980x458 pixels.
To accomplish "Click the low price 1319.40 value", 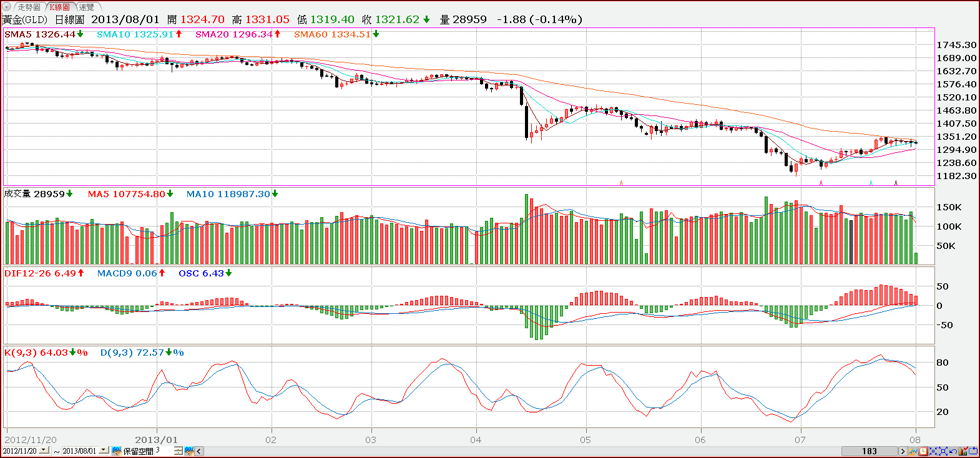I will [x=332, y=20].
